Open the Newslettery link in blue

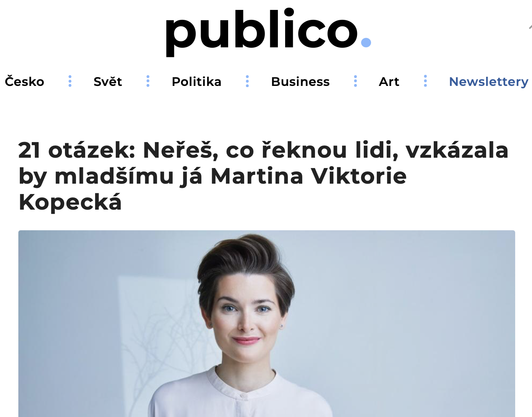click(x=488, y=82)
